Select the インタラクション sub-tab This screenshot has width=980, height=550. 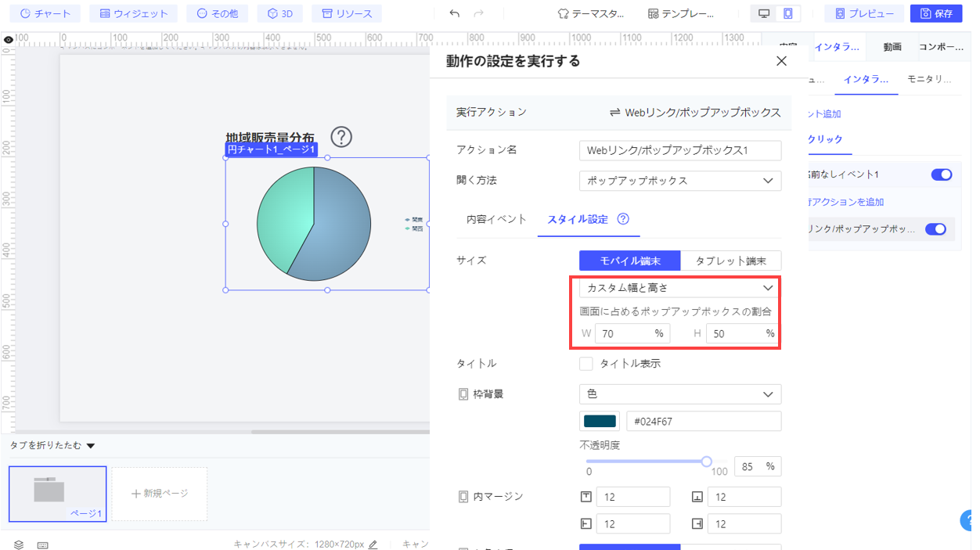[867, 79]
